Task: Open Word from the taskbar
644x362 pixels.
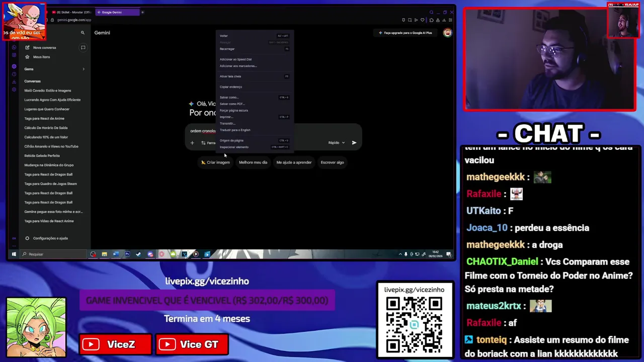Action: 115,254
